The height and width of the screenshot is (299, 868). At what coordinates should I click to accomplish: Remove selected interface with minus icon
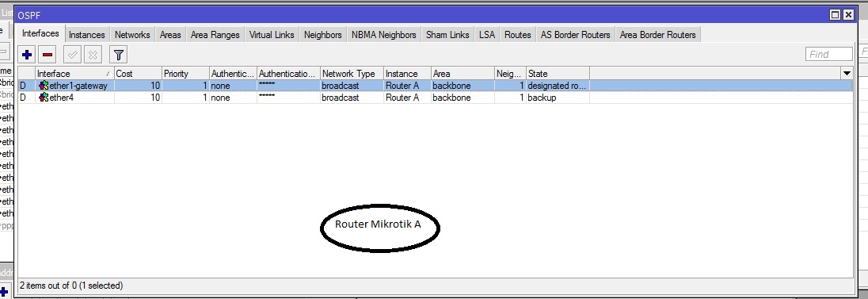click(x=48, y=55)
